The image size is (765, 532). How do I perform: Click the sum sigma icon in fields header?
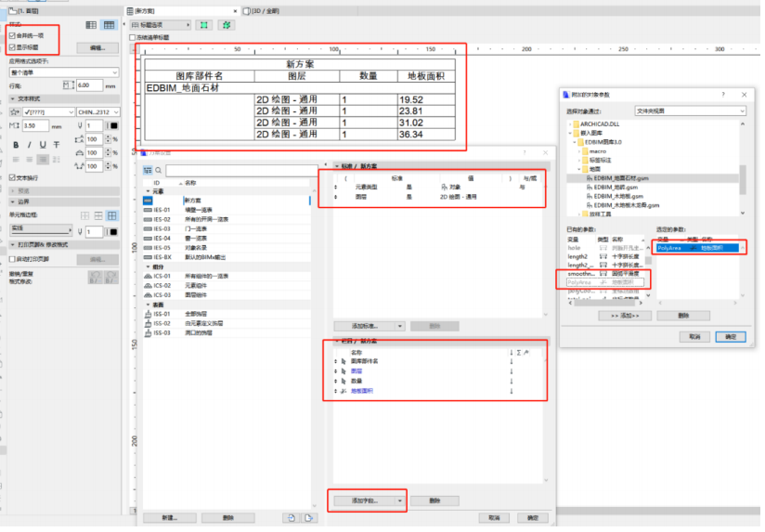coord(519,353)
